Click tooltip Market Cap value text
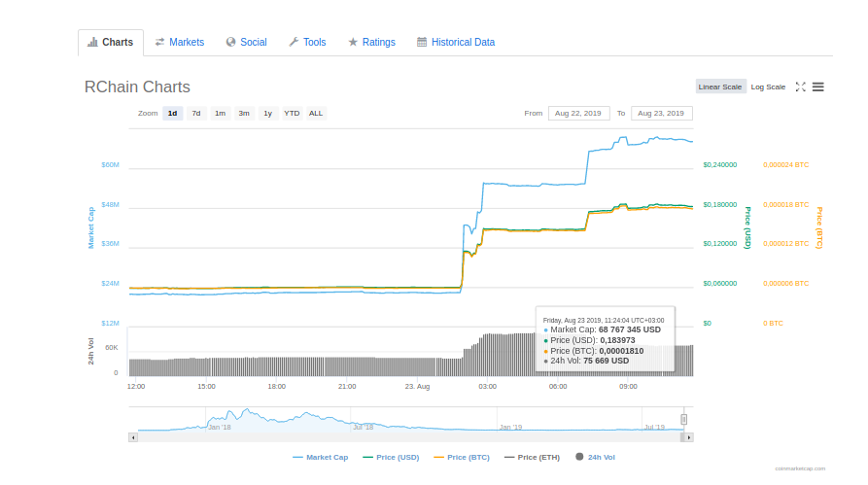Screen dimensions: 868x485 [630, 329]
